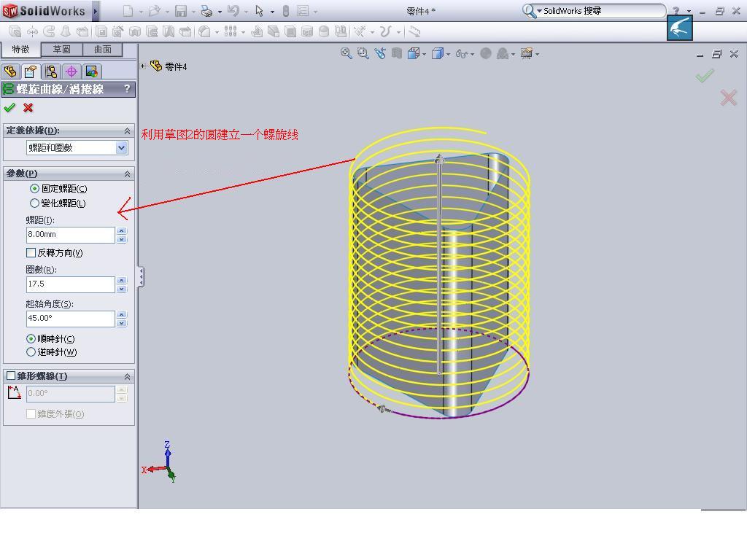This screenshot has width=747, height=560.
Task: Enable the 錐形螺線 checkbox
Action: pyautogui.click(x=11, y=376)
